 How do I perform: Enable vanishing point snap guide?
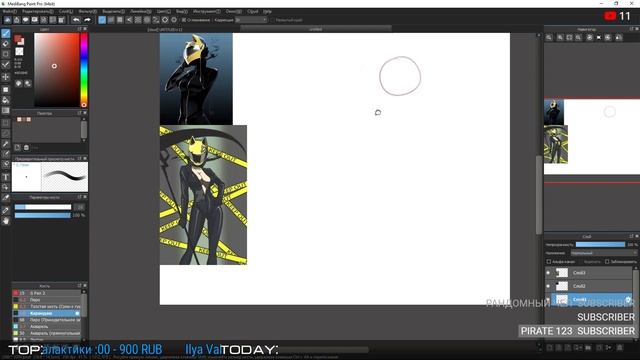[x=129, y=20]
